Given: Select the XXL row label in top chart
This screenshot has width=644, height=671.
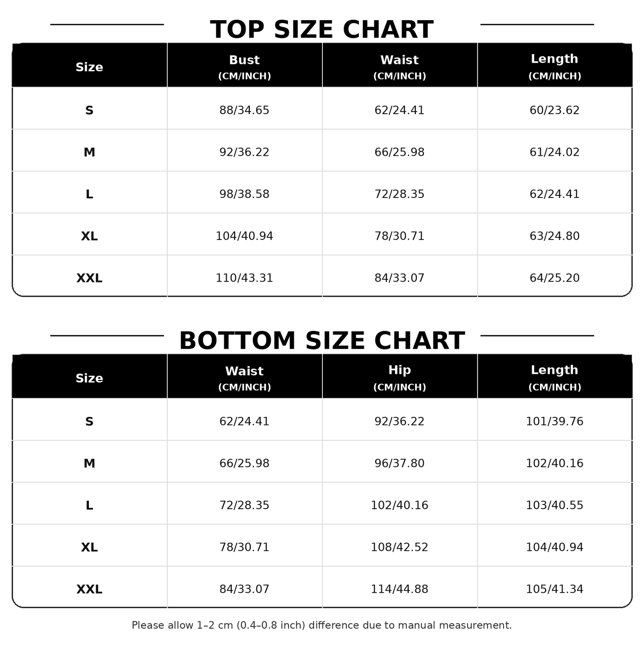Looking at the screenshot, I should pyautogui.click(x=89, y=278).
